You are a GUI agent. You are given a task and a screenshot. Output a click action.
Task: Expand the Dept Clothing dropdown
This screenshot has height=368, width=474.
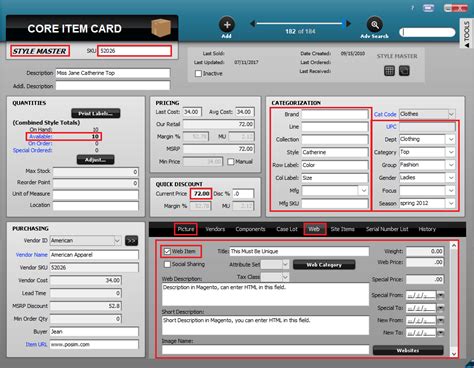(x=451, y=139)
